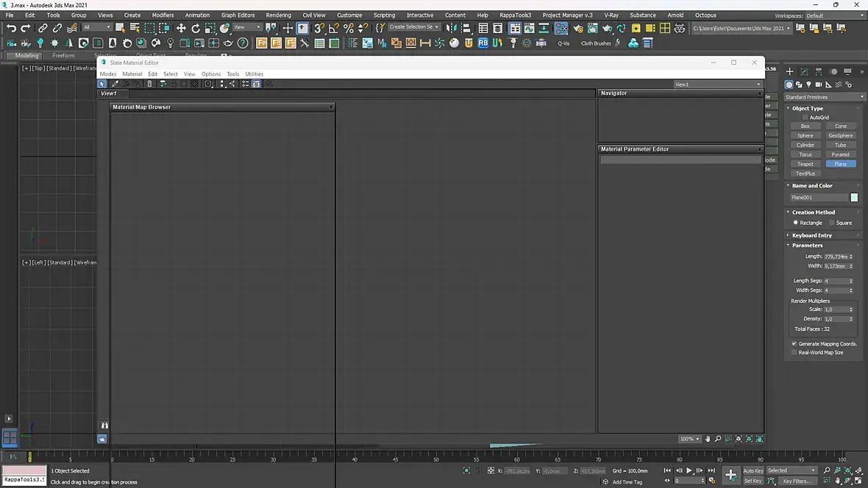The width and height of the screenshot is (868, 488).
Task: Click the Pan hand tool in Slate editor
Action: pos(708,439)
